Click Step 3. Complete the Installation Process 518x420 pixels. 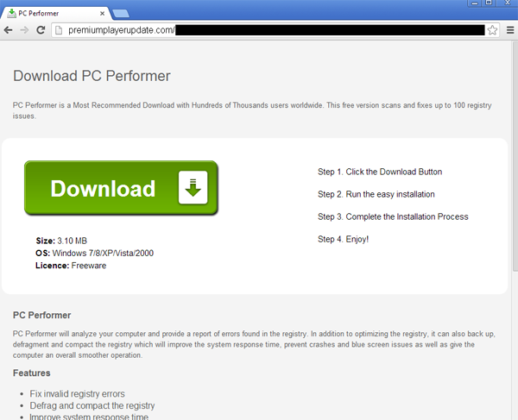point(393,216)
